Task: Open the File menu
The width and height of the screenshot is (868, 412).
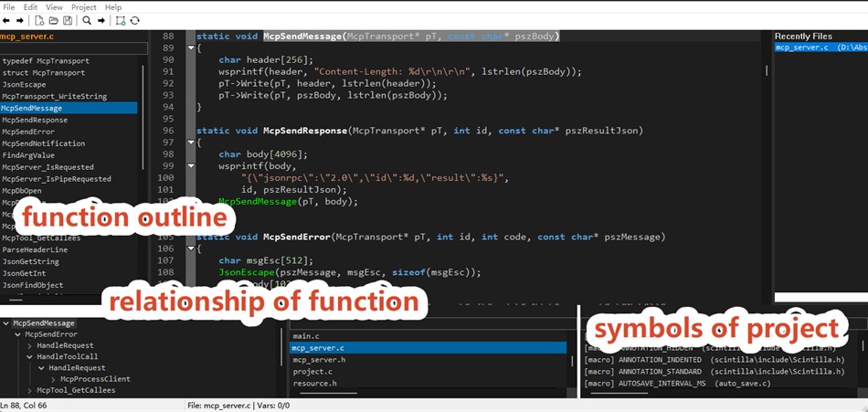Action: (9, 7)
